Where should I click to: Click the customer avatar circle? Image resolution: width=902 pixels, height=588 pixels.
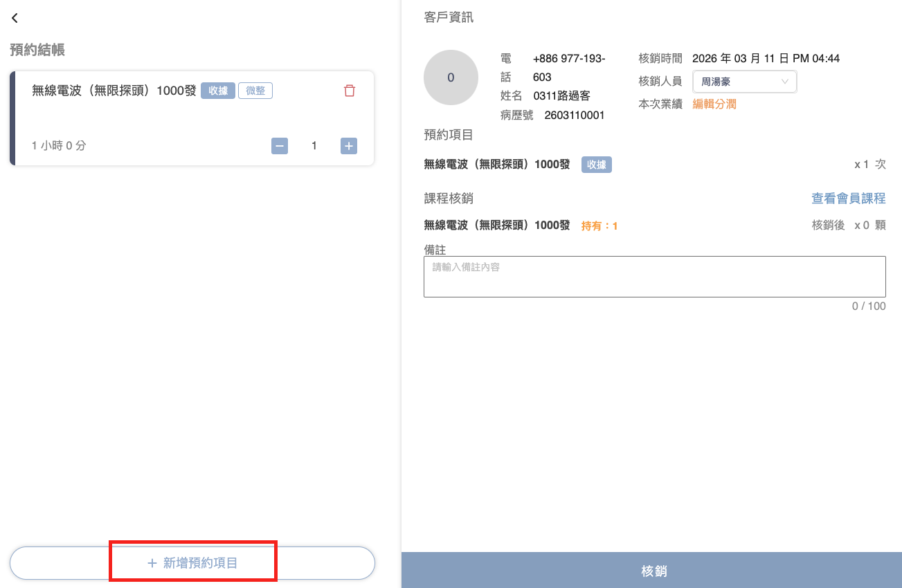[x=451, y=77]
